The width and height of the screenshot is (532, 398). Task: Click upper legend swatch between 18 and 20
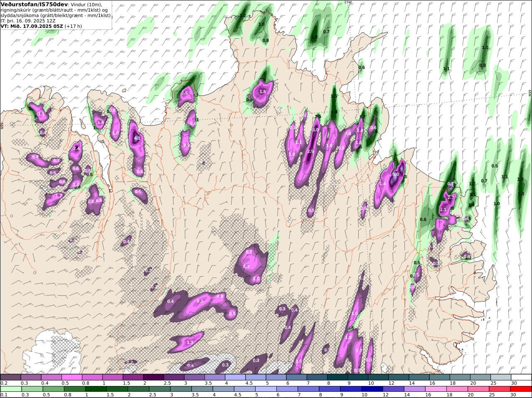click(461, 377)
